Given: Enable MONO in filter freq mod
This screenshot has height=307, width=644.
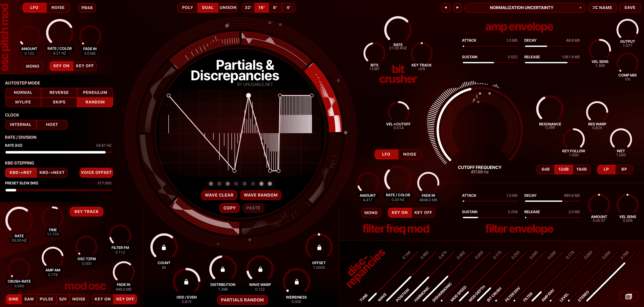Looking at the screenshot, I should click(x=371, y=213).
